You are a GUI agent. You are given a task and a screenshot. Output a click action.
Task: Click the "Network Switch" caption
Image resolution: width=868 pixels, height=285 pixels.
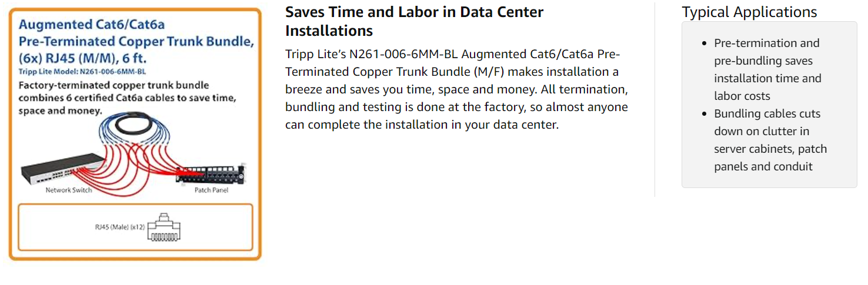pos(69,190)
